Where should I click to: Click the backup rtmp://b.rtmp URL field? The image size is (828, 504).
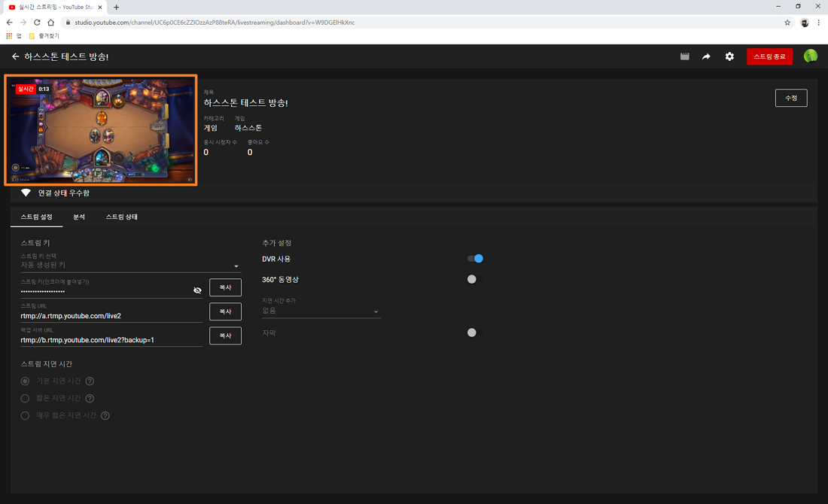111,340
